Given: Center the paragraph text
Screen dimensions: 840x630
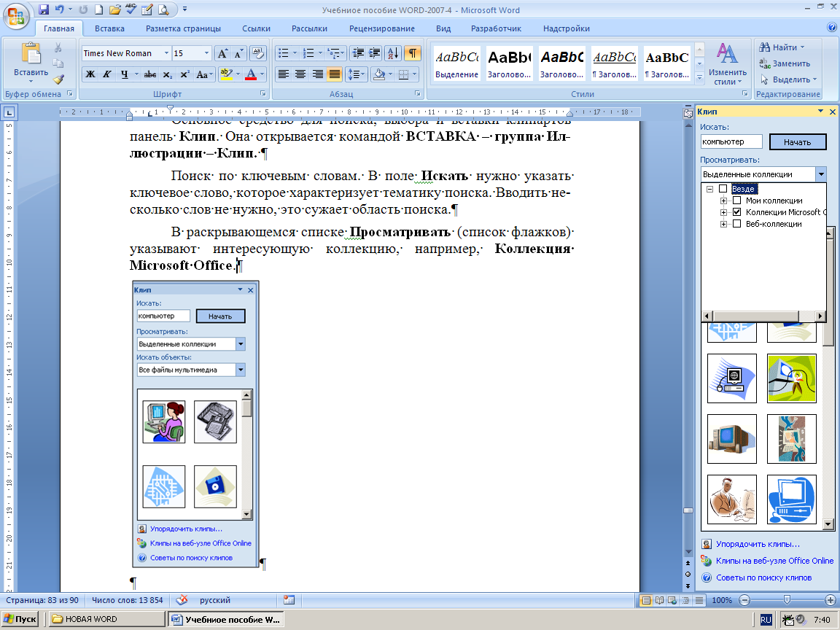Looking at the screenshot, I should click(300, 74).
